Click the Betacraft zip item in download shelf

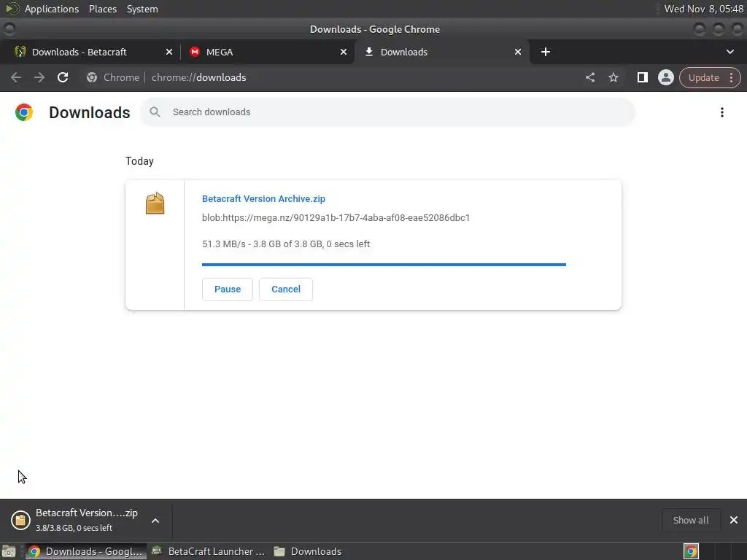coord(76,520)
